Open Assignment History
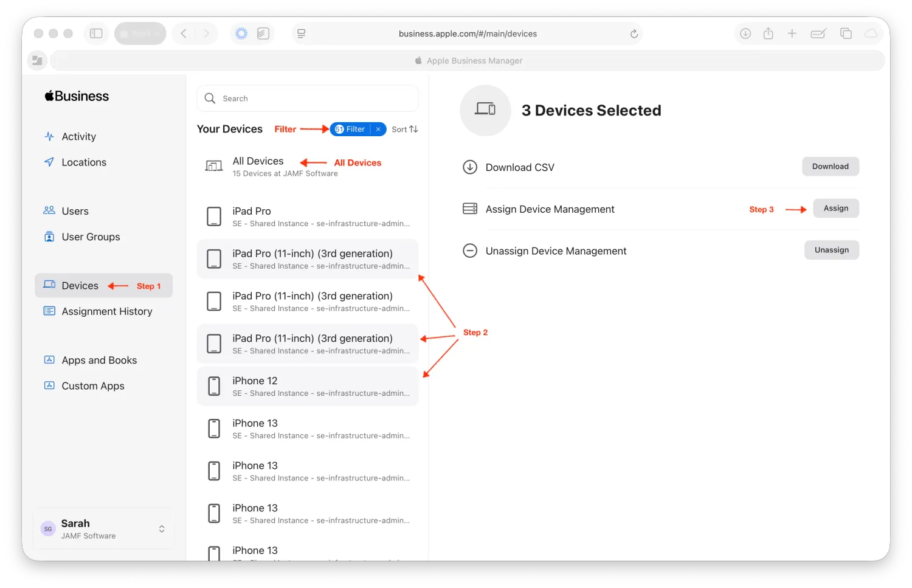912x588 pixels. coord(106,311)
